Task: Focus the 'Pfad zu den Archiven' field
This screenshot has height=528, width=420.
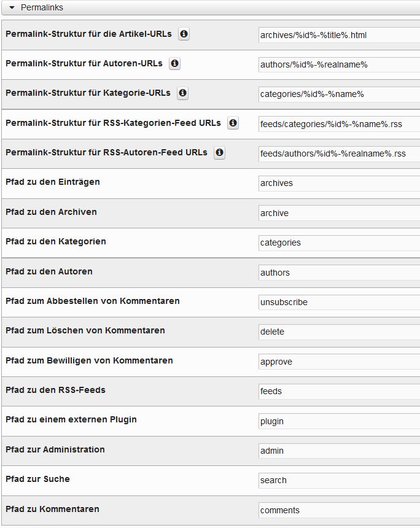Action: point(339,213)
